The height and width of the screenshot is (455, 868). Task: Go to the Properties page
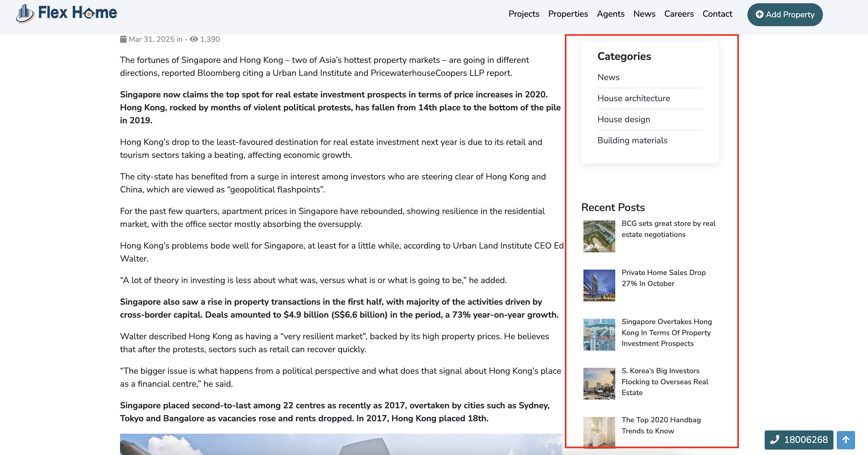click(568, 14)
